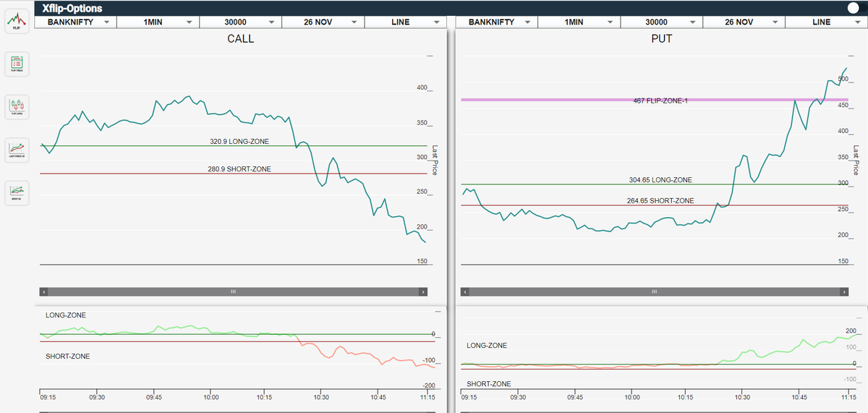Click the CALL chart scrollbar right arrow

423,291
